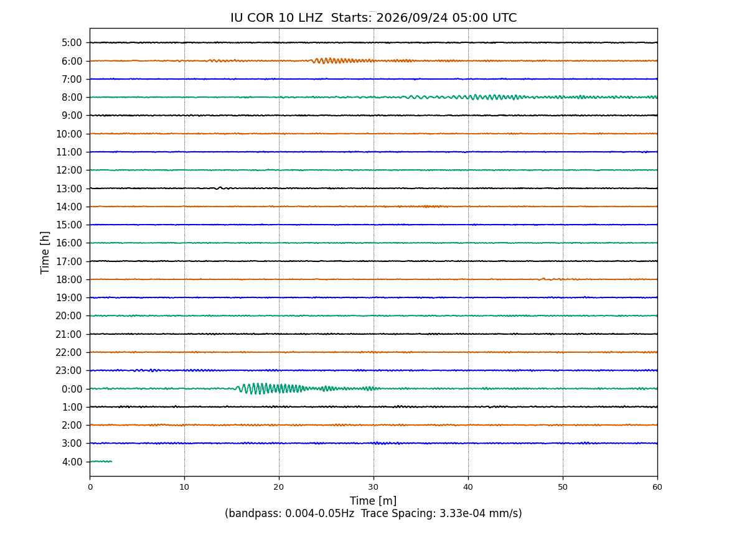Click the bandpass and Trace Spacing caption
The image size is (747, 560).
[374, 514]
